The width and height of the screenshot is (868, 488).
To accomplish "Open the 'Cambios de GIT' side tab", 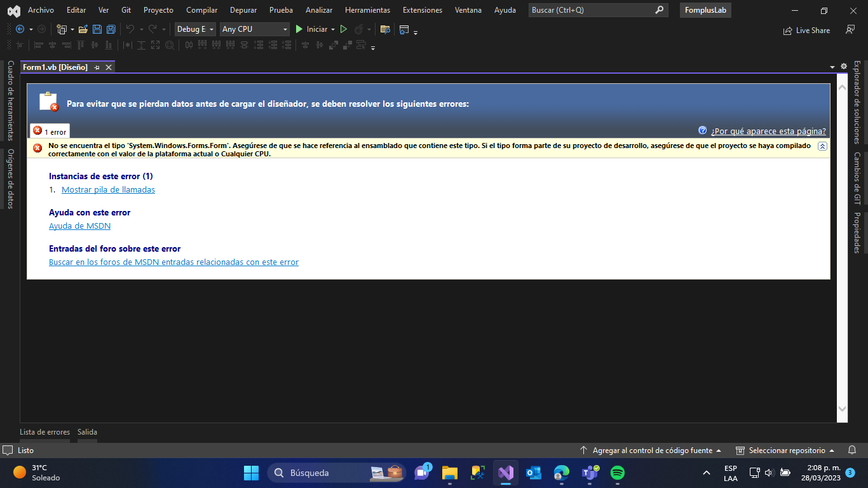I will [857, 178].
